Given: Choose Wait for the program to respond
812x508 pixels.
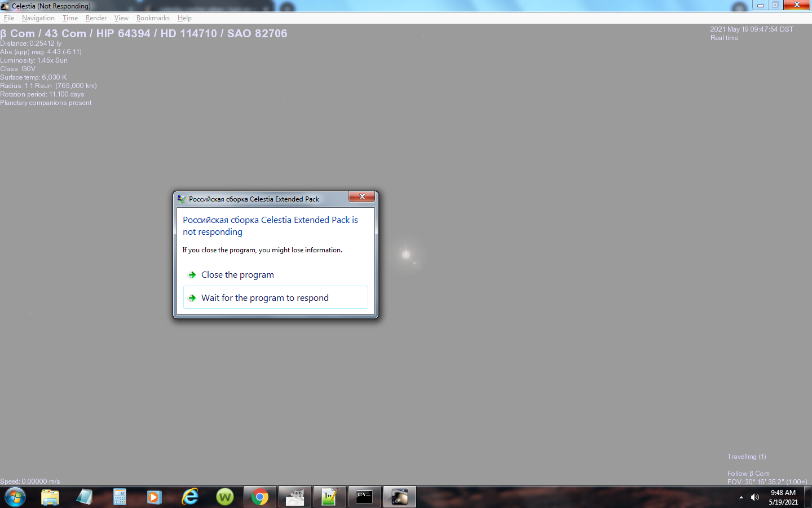Looking at the screenshot, I should [x=275, y=297].
